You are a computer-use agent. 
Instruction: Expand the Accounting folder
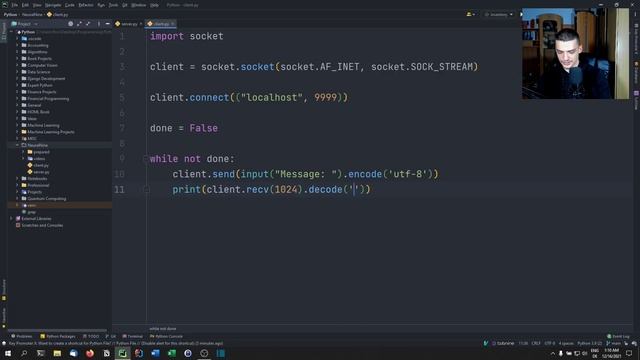tap(18, 45)
